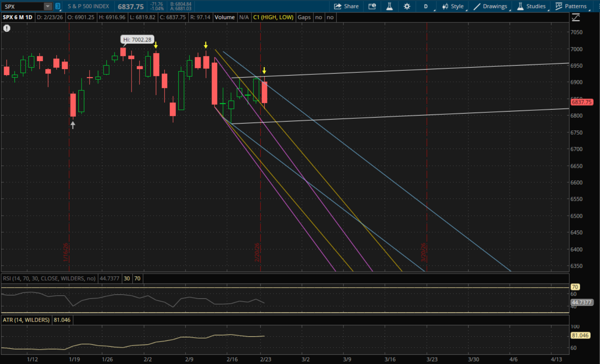Viewport: 600px width, 364px height.
Task: Click the Share chart icon button
Action: [x=346, y=6]
